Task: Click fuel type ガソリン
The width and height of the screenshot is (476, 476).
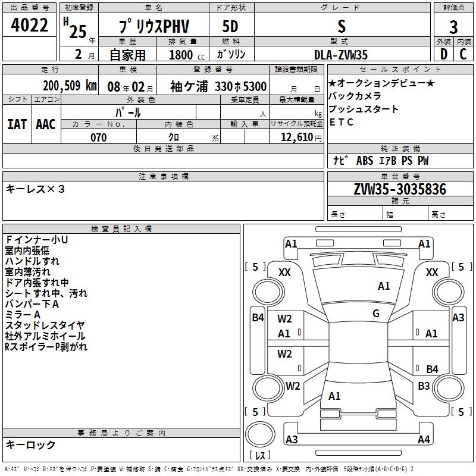Action: (x=231, y=54)
